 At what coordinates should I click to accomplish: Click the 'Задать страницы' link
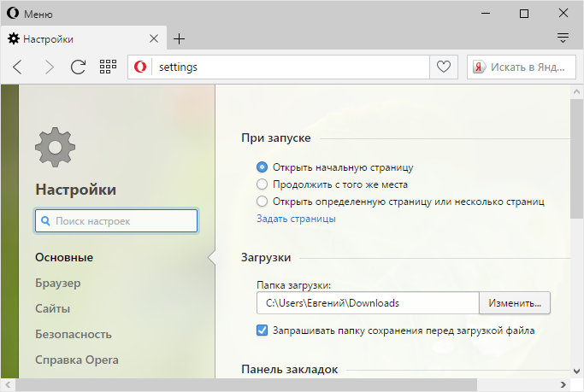point(296,219)
